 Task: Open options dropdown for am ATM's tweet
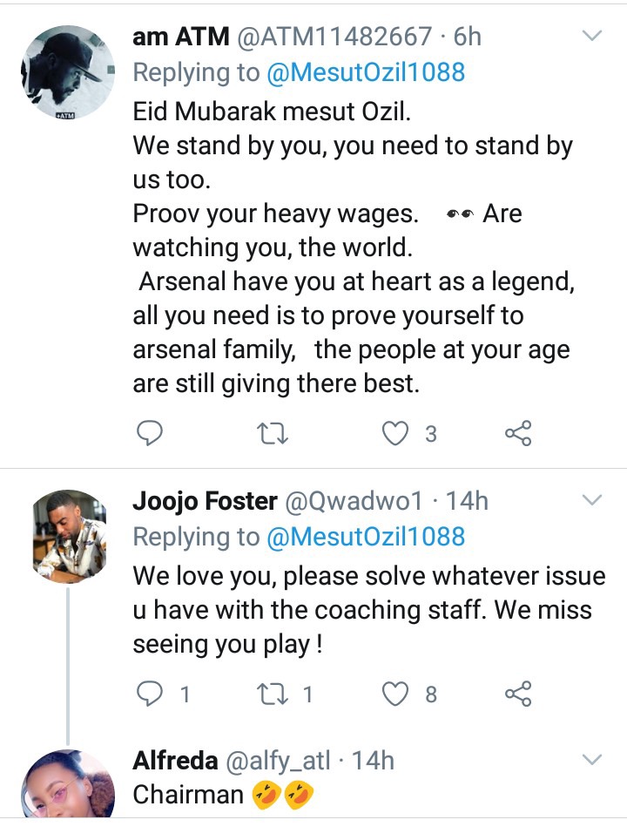[x=591, y=37]
